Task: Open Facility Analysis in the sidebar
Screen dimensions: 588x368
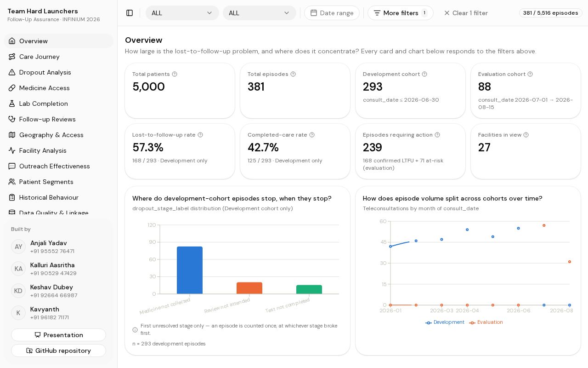Action: 59,150
